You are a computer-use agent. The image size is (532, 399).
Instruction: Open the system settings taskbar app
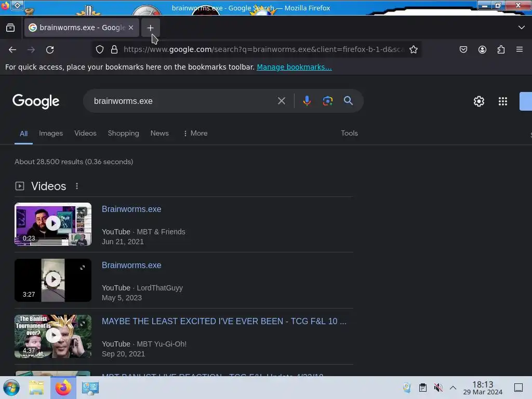click(x=90, y=388)
